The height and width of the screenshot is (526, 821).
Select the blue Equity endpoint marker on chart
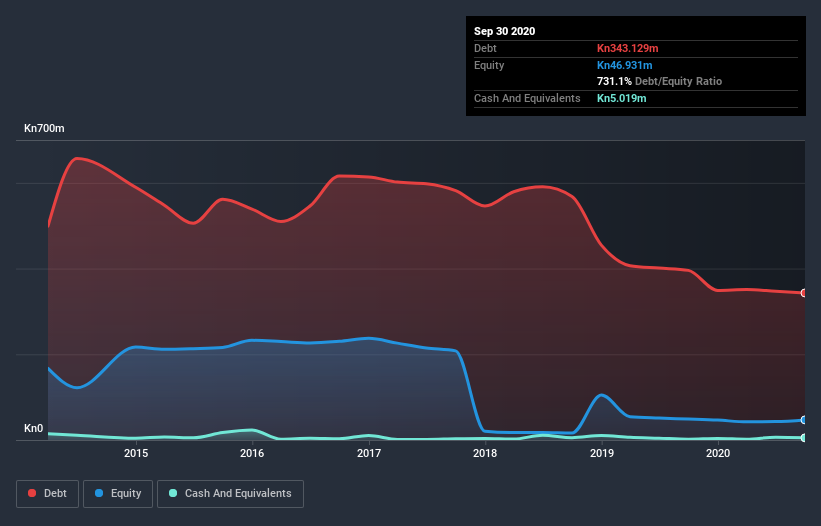[x=804, y=420]
